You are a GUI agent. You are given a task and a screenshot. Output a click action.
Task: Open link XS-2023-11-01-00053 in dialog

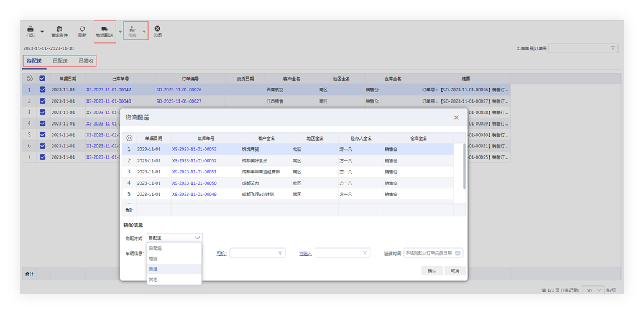point(194,149)
